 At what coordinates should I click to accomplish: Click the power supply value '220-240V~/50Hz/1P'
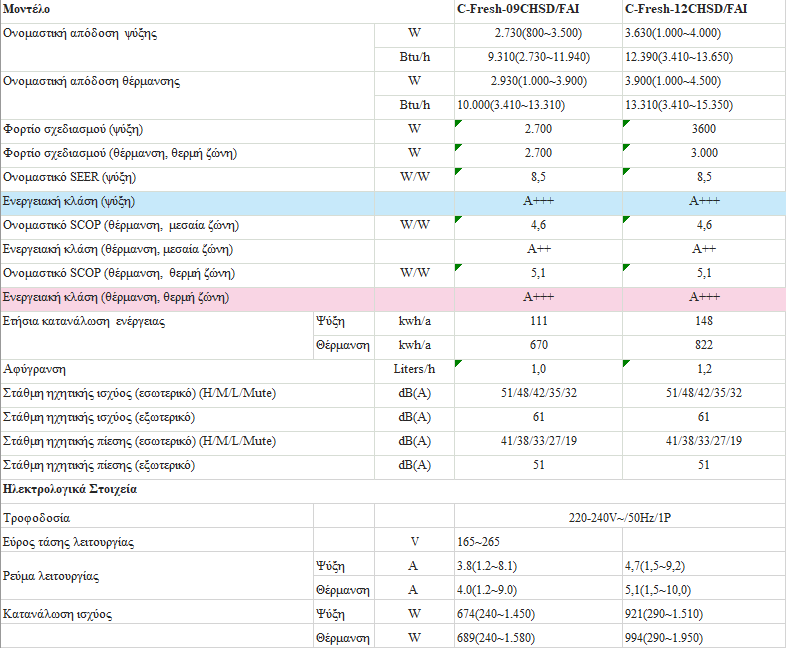[620, 518]
